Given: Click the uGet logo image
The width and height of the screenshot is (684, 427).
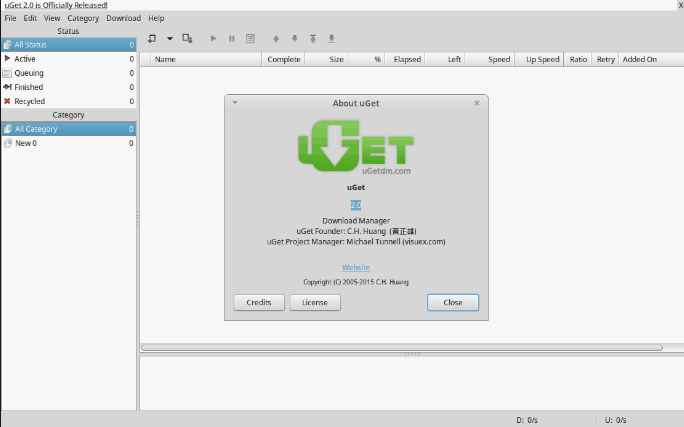Looking at the screenshot, I should click(x=356, y=147).
